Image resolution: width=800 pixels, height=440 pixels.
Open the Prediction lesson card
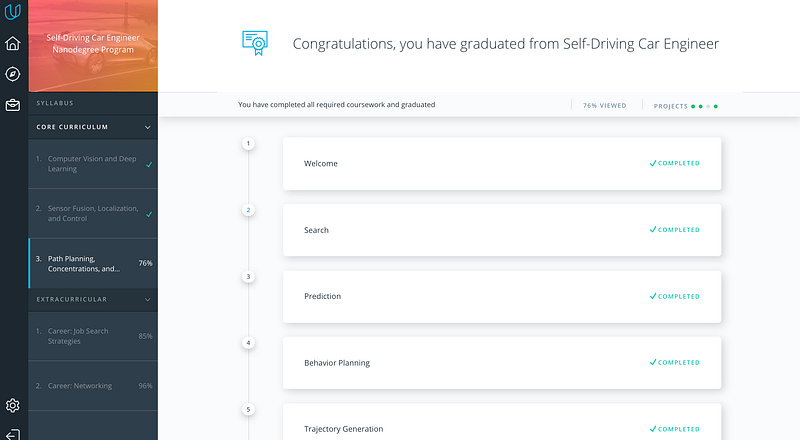pos(500,297)
